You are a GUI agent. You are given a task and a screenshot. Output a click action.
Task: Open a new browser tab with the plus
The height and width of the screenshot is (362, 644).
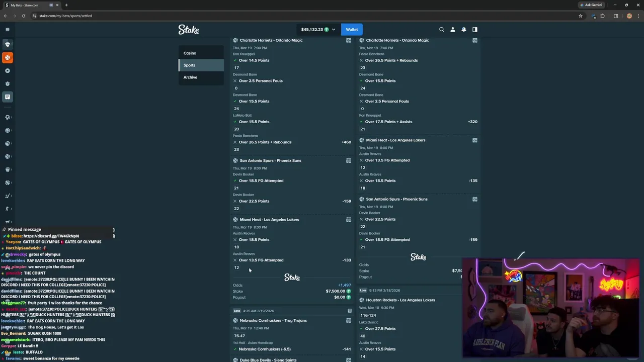(66, 5)
